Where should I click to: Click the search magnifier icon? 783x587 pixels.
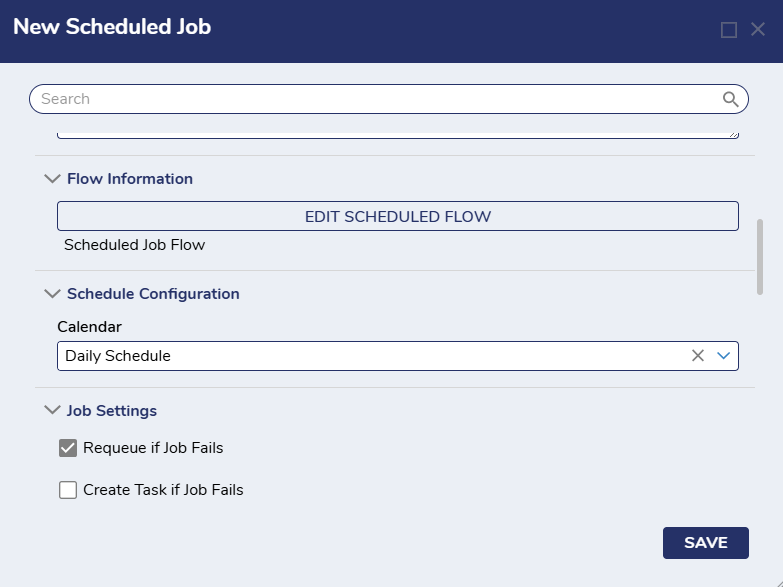731,99
